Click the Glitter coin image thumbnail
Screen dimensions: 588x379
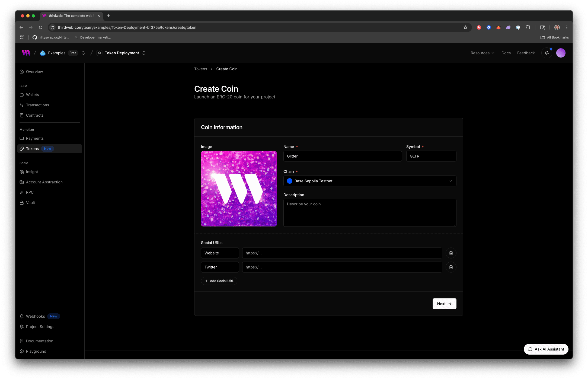tap(239, 189)
